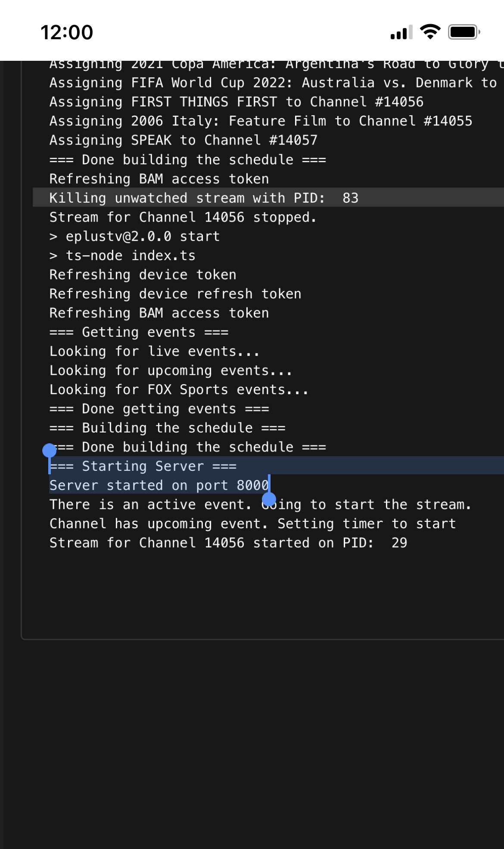The width and height of the screenshot is (504, 849).
Task: Click the "Assigning SPEAK to Channel #14057" line
Action: 183,141
